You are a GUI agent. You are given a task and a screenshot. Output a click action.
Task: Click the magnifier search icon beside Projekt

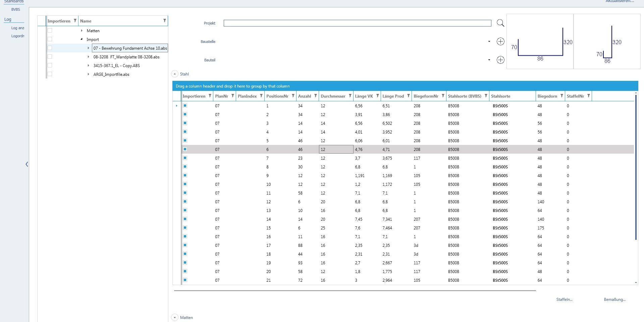click(500, 23)
